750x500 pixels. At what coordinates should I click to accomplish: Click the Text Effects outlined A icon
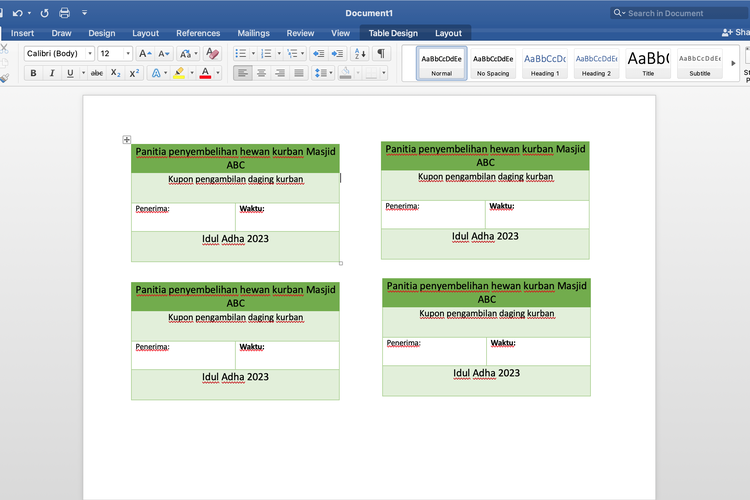156,73
